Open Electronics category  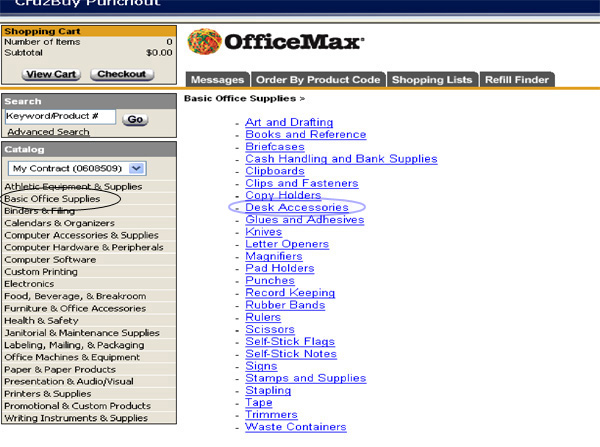tap(29, 284)
